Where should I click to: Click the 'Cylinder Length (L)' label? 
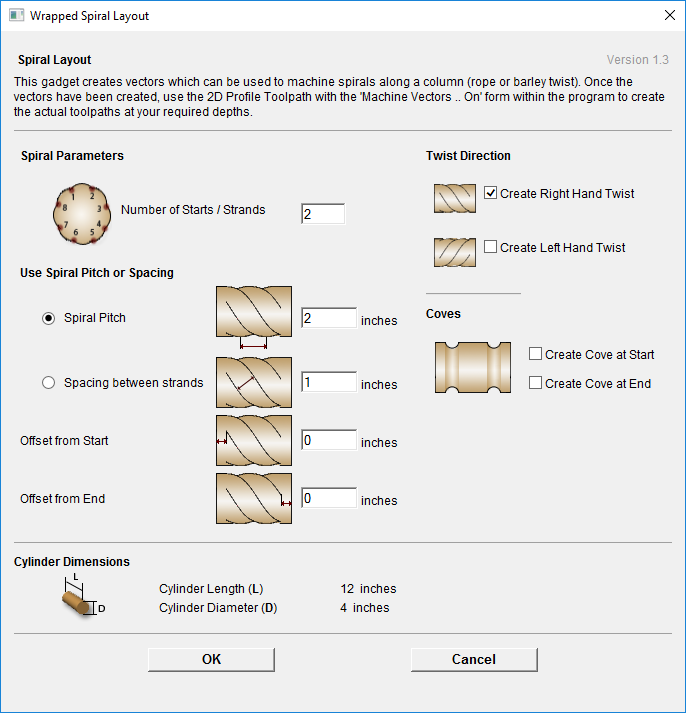[x=211, y=589]
